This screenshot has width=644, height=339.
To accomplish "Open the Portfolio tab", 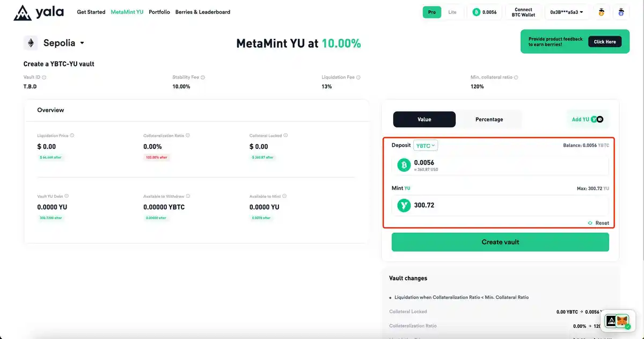I will click(159, 12).
